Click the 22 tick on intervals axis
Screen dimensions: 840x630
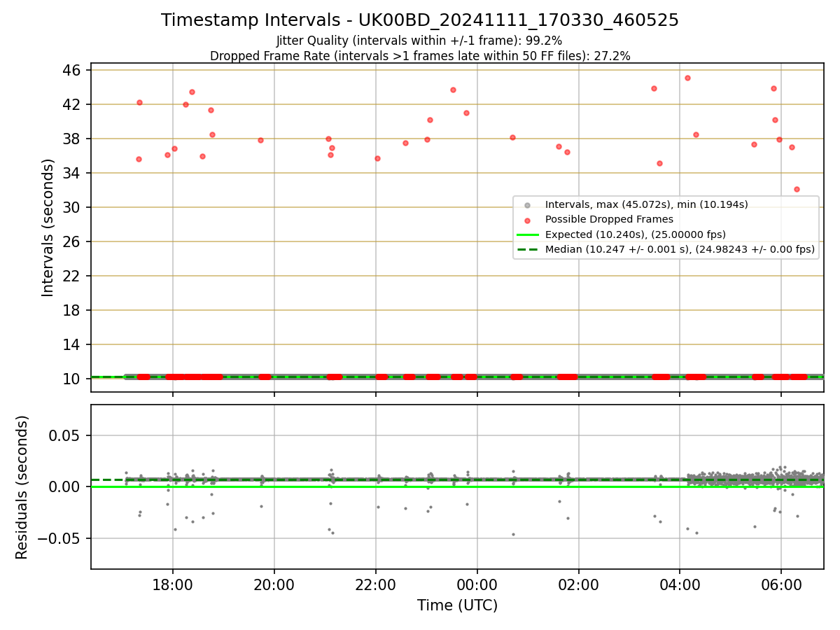(x=72, y=276)
